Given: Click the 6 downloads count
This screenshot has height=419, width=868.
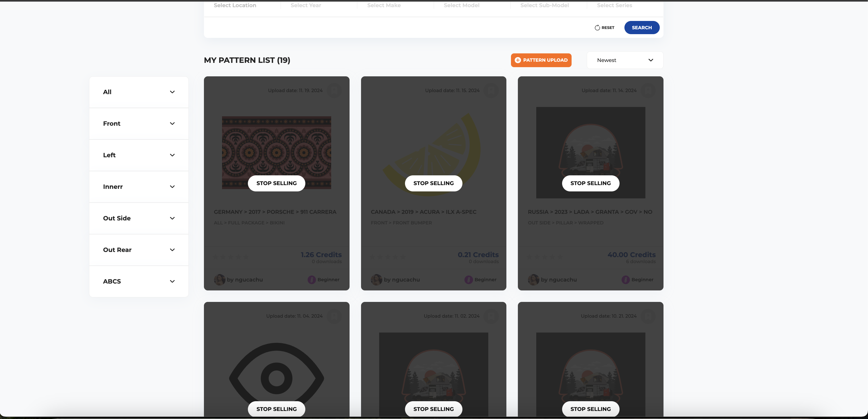Looking at the screenshot, I should click(x=641, y=261).
